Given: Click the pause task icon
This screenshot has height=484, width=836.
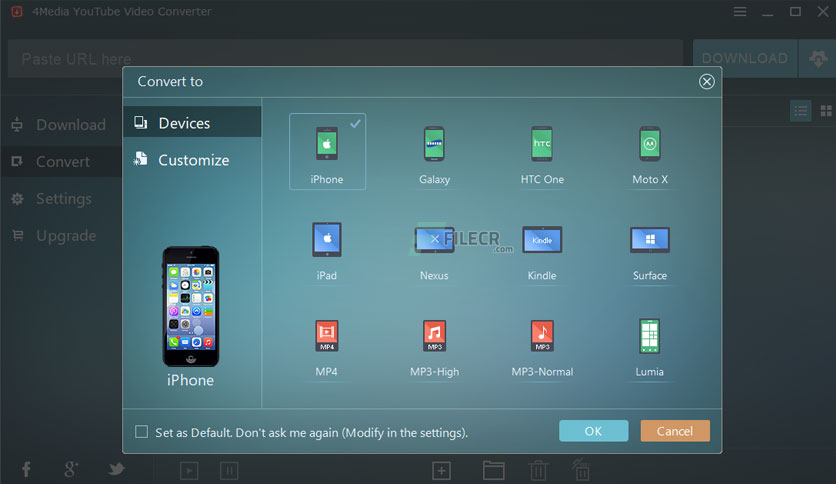Looking at the screenshot, I should click(229, 471).
